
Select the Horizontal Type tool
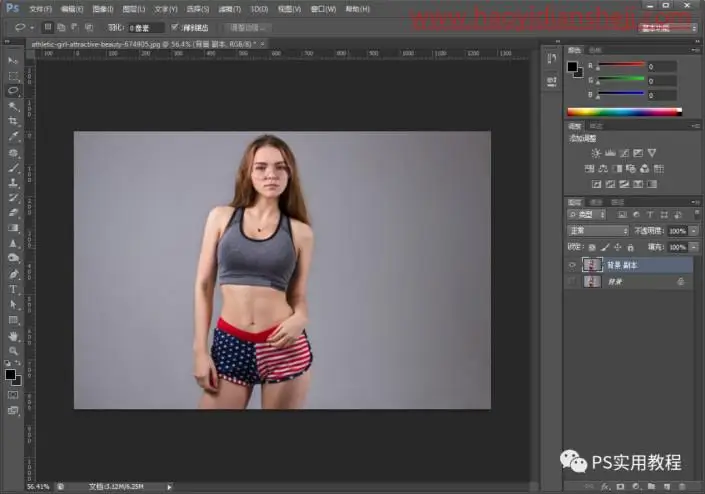pos(13,289)
